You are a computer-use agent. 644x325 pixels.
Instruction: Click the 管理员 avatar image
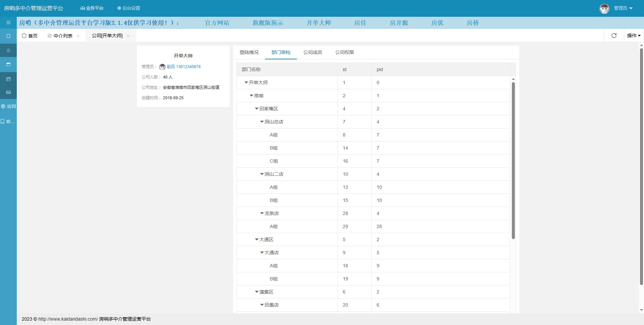click(x=604, y=8)
